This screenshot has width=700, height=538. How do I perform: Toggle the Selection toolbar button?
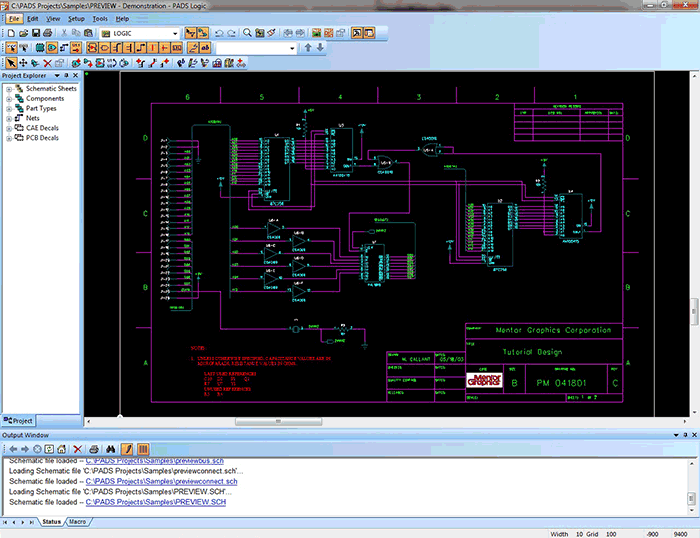point(190,33)
